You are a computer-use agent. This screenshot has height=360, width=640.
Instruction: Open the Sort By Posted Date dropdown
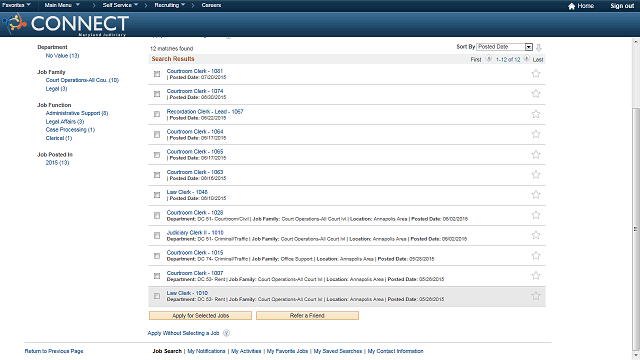[505, 47]
